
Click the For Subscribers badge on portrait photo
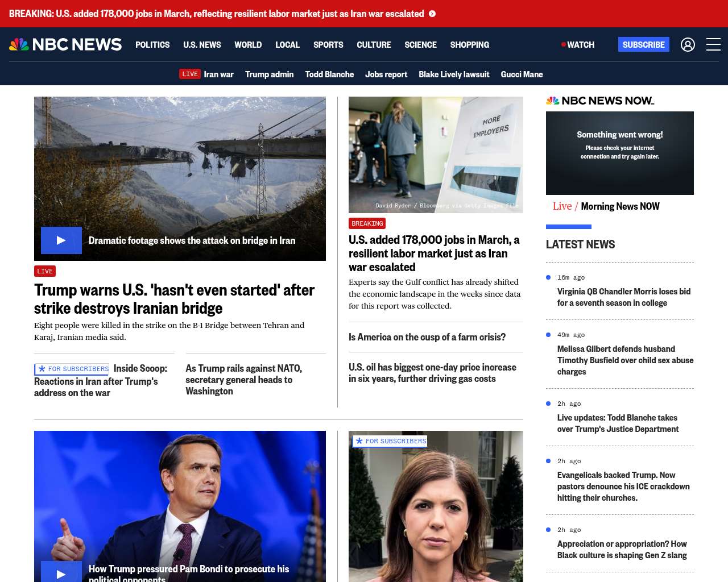click(390, 441)
